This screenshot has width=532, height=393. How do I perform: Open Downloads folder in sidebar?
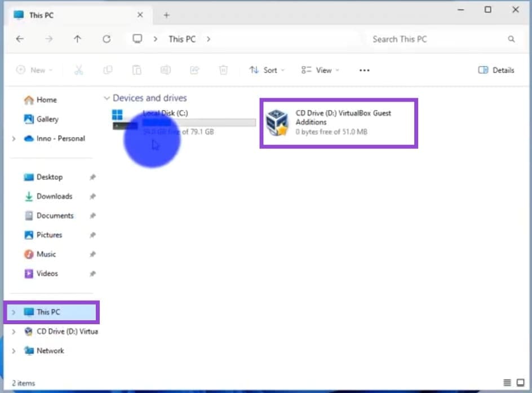(54, 196)
